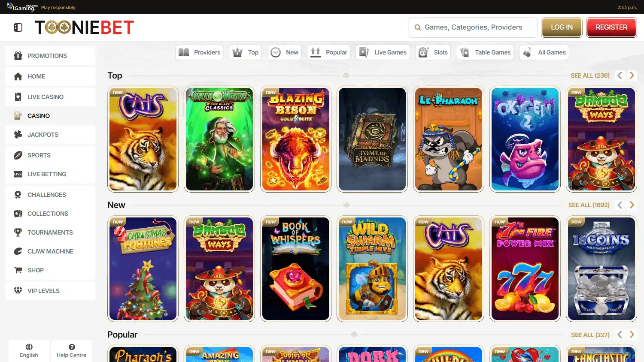Show next New games with right chevron
Viewport: 644px width, 362px height.
(x=632, y=205)
